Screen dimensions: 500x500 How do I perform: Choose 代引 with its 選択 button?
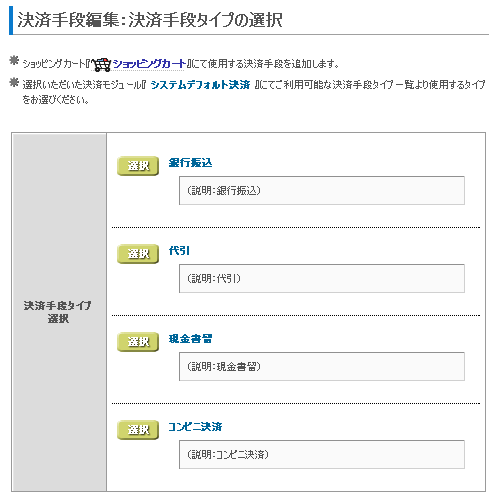(138, 254)
